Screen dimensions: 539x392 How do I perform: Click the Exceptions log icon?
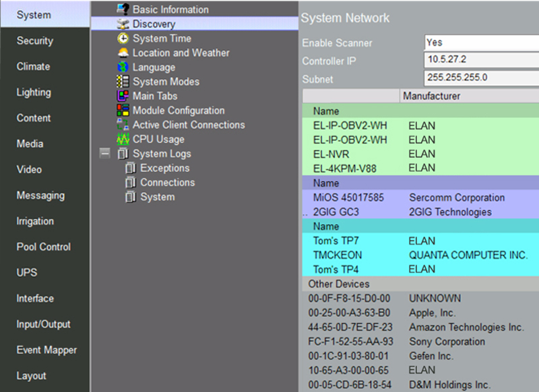tap(131, 168)
